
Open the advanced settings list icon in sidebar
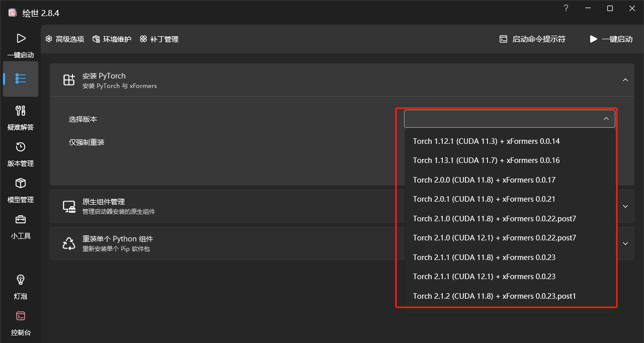21,78
